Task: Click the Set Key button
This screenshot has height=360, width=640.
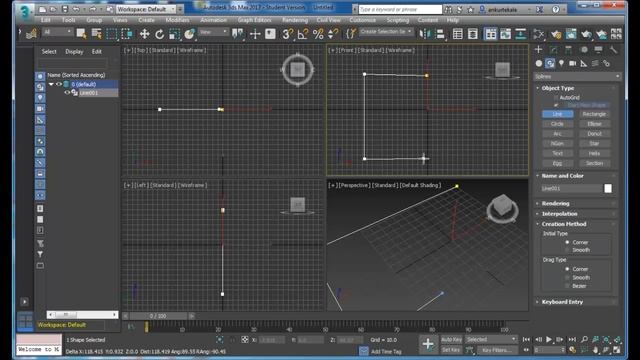Action: click(x=451, y=350)
